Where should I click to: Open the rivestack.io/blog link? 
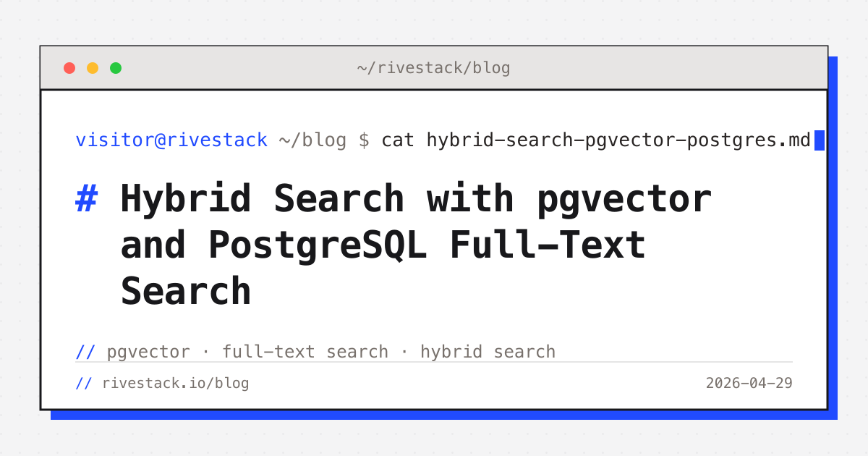(x=176, y=383)
